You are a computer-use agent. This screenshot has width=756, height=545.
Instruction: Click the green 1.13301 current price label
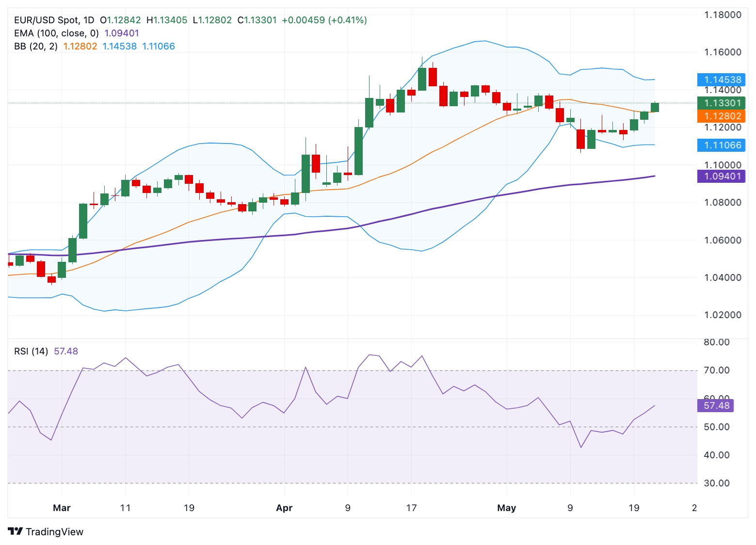(x=721, y=103)
